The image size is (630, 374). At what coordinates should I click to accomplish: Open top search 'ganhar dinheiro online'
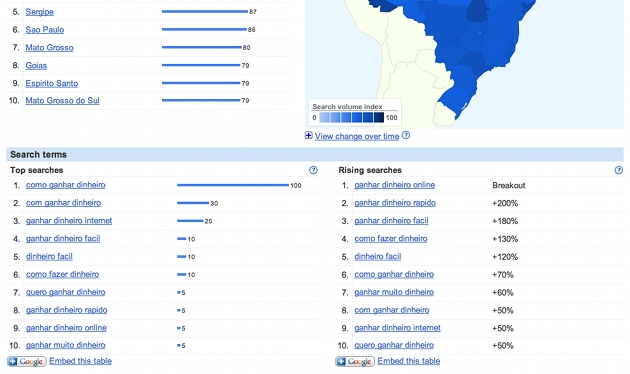pos(66,328)
